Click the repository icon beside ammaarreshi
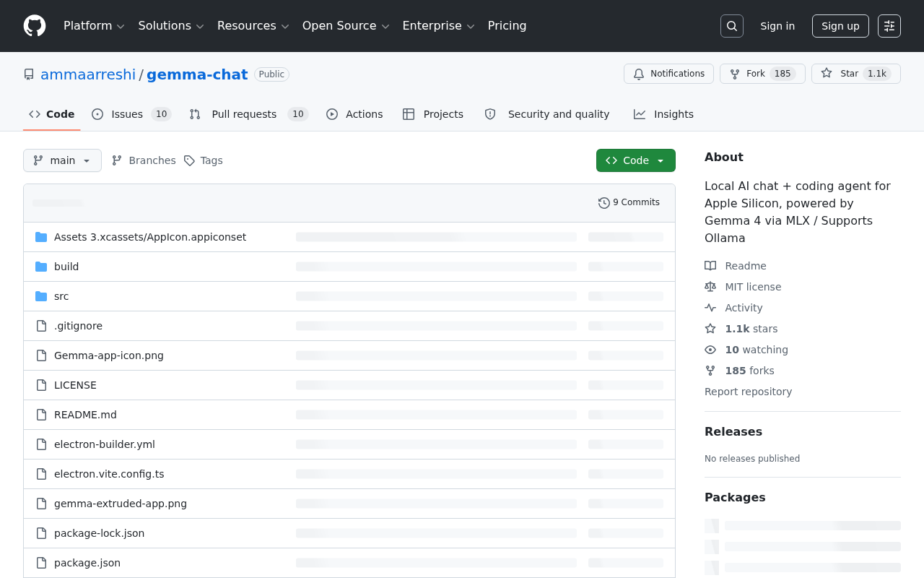 29,74
